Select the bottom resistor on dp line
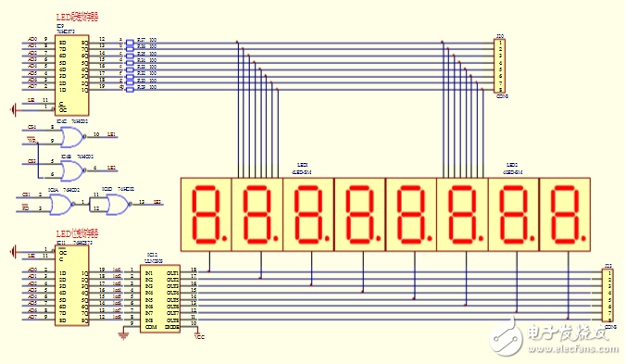 point(130,90)
